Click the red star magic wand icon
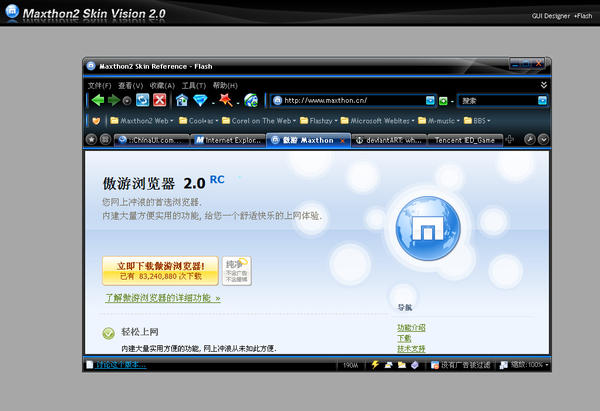Image resolution: width=600 pixels, height=411 pixels. 226,100
